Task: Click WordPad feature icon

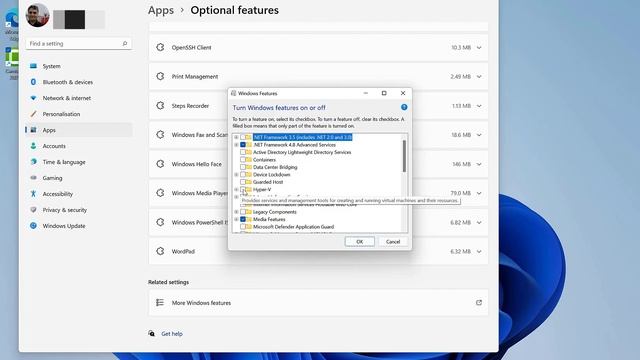Action: coord(160,251)
